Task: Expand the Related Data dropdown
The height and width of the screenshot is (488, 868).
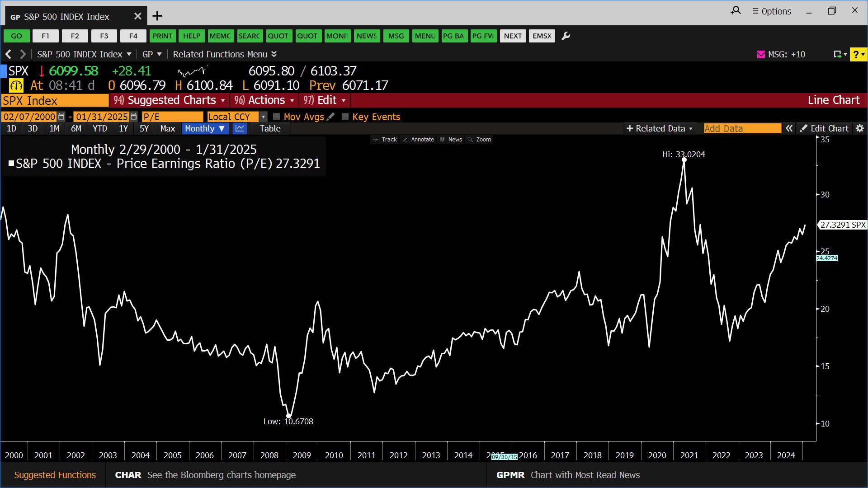Action: (660, 129)
